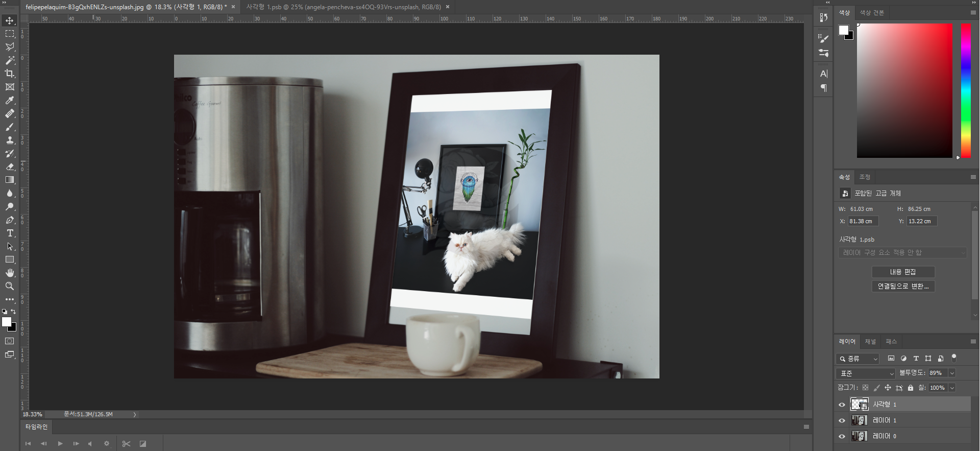Image resolution: width=980 pixels, height=451 pixels.
Task: Select the Brush tool
Action: click(10, 127)
